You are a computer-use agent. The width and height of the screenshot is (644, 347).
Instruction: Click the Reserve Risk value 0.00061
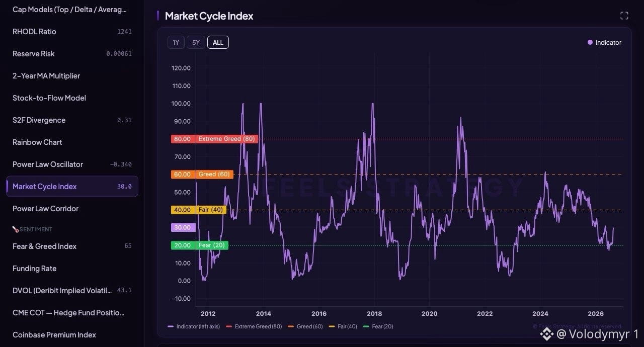coord(119,54)
